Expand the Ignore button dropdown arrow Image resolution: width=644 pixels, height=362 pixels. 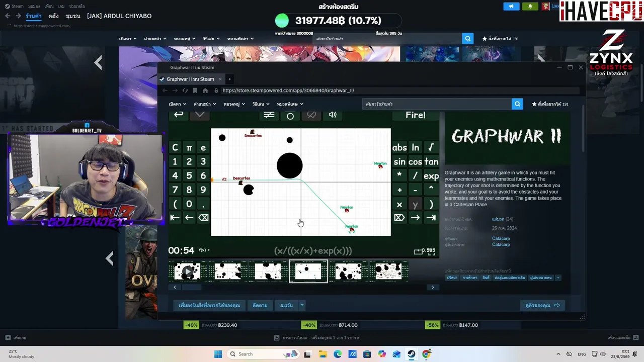302,305
